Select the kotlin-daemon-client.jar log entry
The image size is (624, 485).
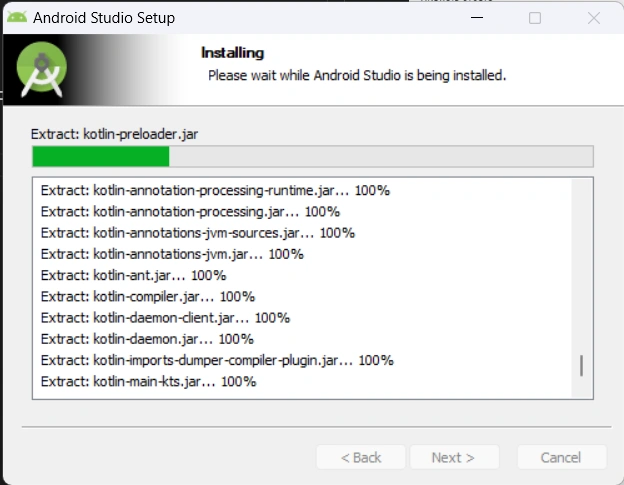tap(165, 317)
